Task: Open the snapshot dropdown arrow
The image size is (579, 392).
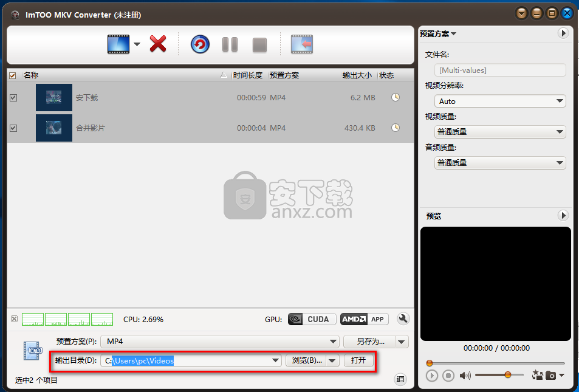Action: pos(561,376)
